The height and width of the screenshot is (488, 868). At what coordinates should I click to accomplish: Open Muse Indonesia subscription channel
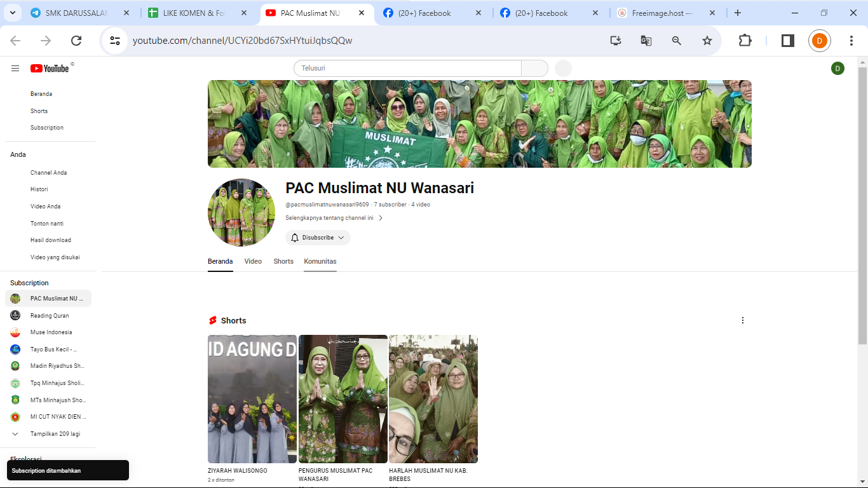click(48, 332)
